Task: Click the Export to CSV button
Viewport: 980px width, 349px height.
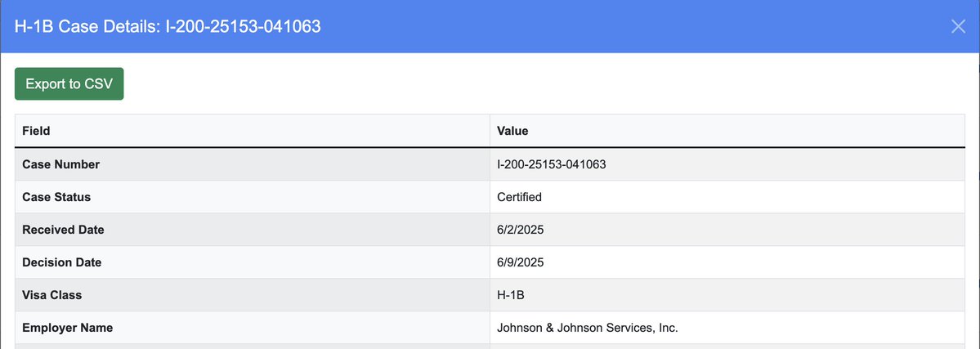Action: tap(69, 84)
